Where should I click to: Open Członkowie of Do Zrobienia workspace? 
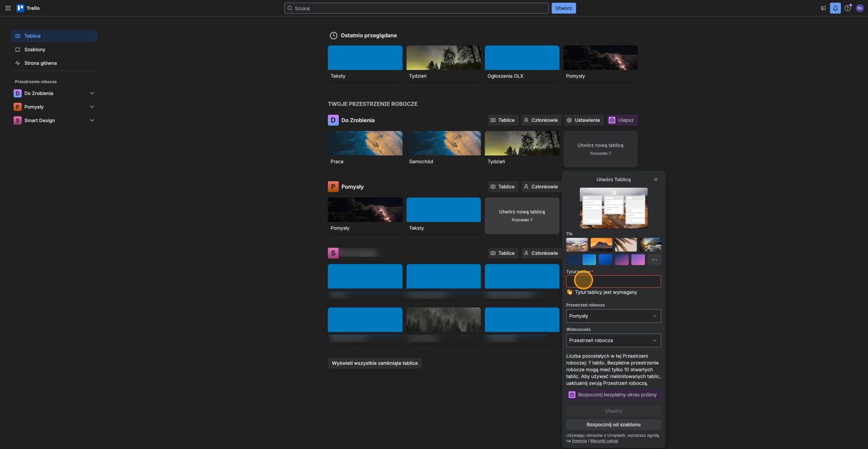coord(541,120)
